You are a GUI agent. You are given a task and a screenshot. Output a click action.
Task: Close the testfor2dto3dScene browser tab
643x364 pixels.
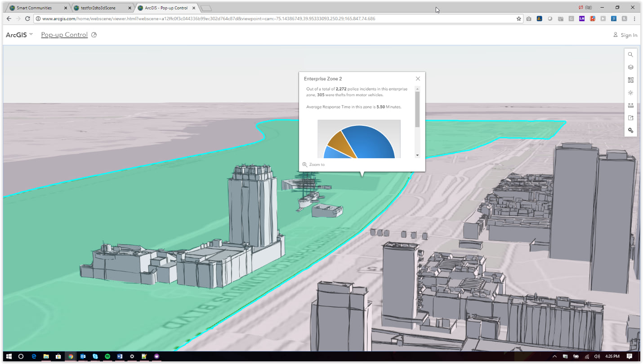[x=129, y=8]
